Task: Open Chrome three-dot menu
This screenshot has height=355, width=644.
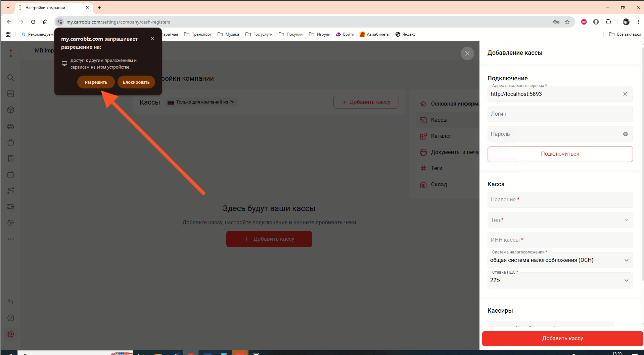Action: (x=638, y=22)
